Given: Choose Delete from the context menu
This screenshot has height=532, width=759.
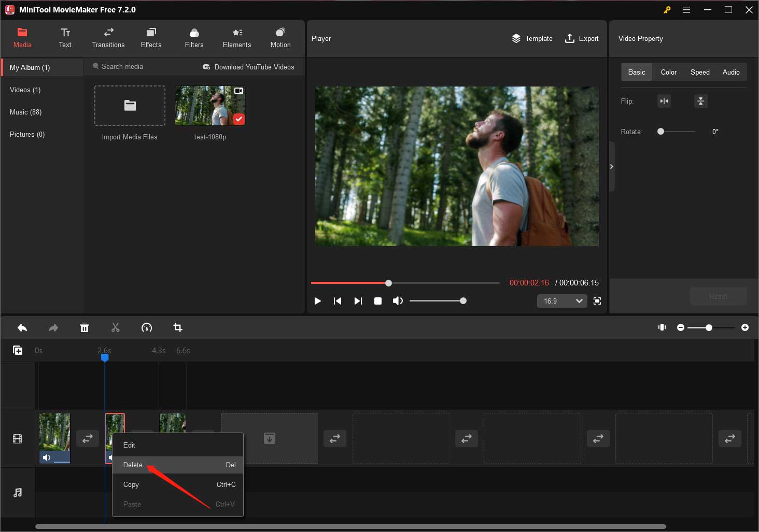Looking at the screenshot, I should pyautogui.click(x=178, y=465).
